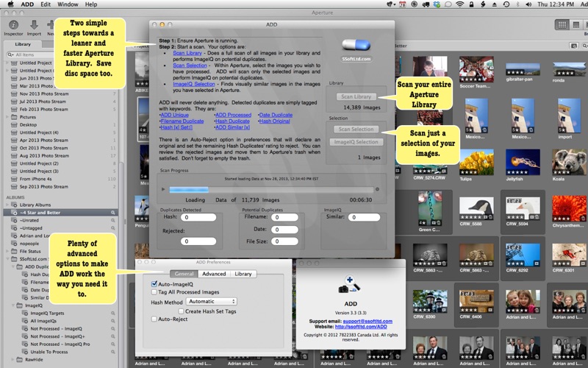Uncheck the Auto-ImageIQ checkbox

154,284
